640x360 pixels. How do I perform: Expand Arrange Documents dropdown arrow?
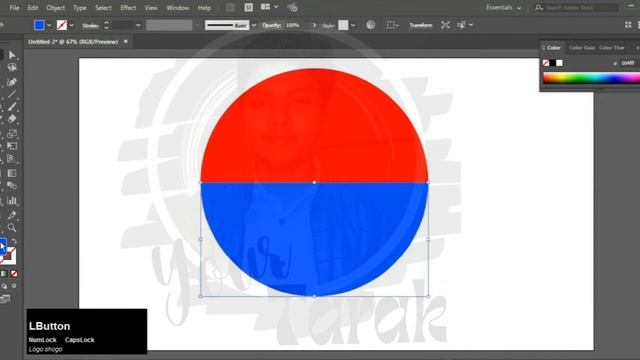[276, 7]
